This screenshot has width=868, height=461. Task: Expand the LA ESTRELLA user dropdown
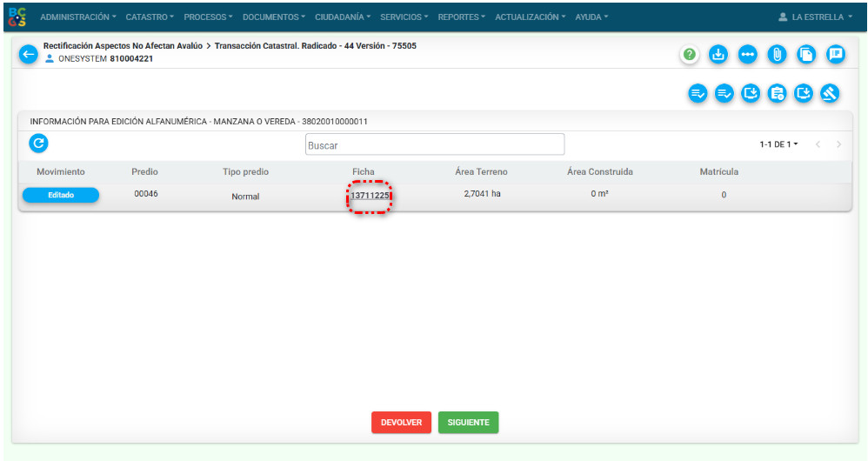coord(816,17)
